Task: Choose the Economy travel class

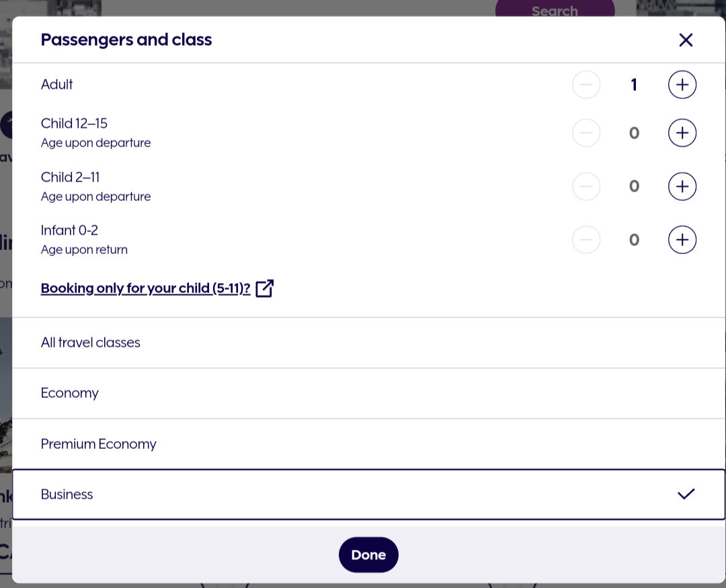Action: coord(70,393)
